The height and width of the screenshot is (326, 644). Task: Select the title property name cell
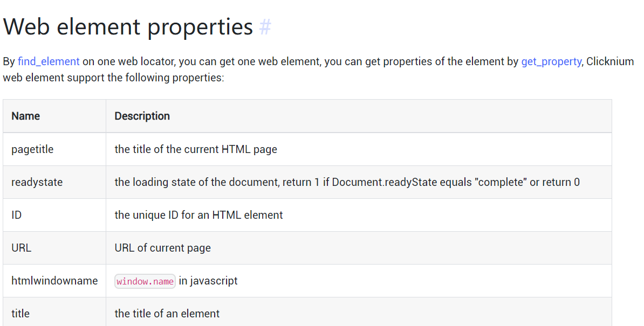click(20, 314)
